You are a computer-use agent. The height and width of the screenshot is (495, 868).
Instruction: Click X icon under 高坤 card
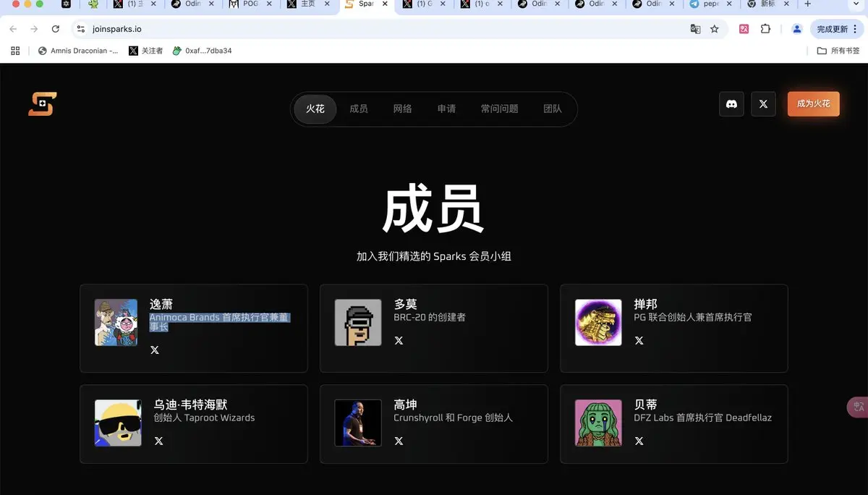399,441
